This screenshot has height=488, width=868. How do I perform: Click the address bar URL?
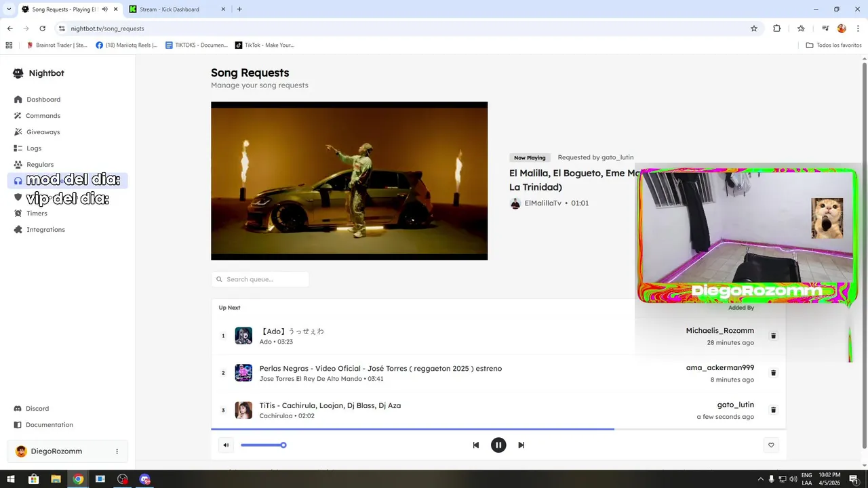tap(107, 28)
